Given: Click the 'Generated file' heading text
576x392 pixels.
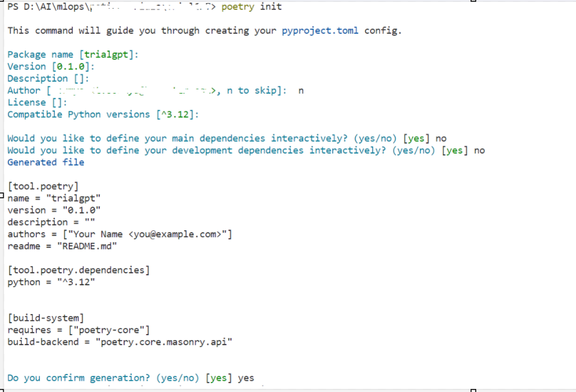Looking at the screenshot, I should pyautogui.click(x=46, y=162).
